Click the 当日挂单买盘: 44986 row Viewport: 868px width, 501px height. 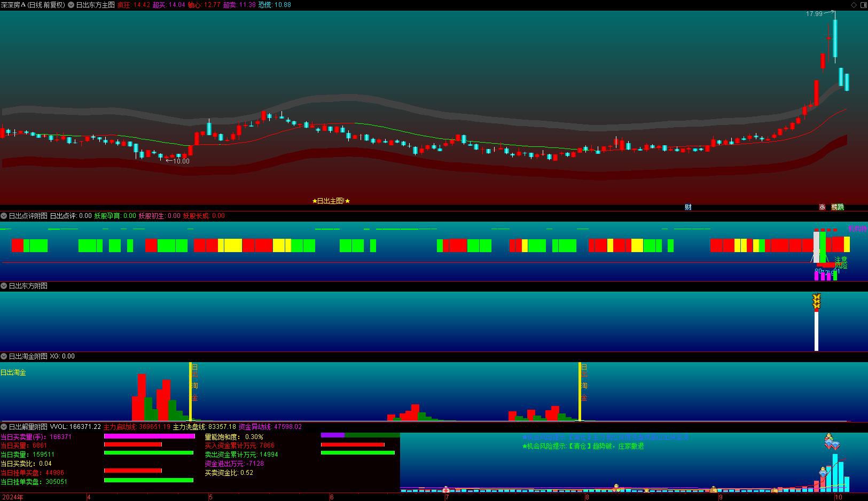point(32,473)
